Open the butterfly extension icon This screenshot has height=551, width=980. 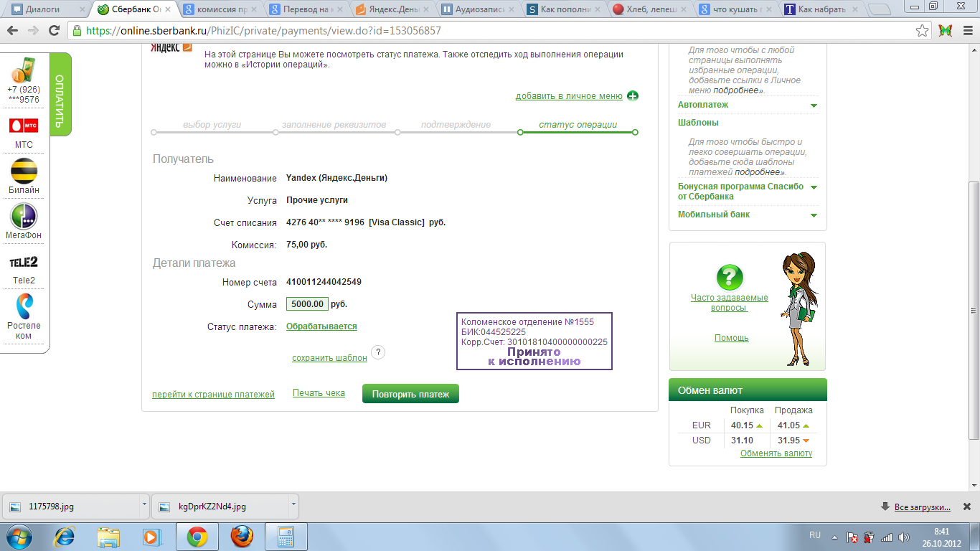click(946, 31)
